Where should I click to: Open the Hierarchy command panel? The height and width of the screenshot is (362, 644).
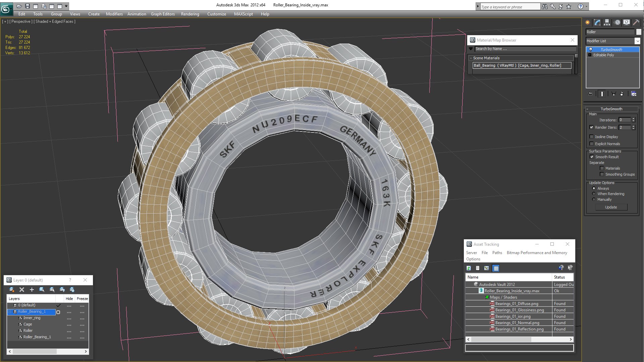(607, 22)
